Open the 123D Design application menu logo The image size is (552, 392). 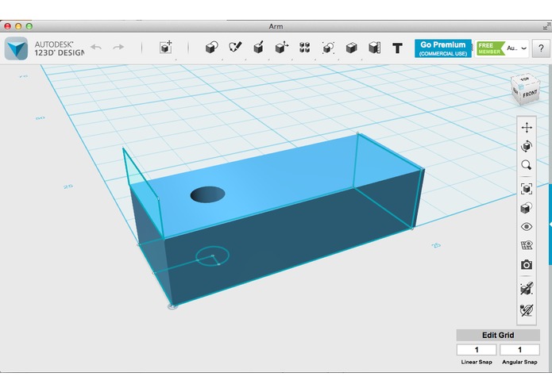tap(16, 48)
